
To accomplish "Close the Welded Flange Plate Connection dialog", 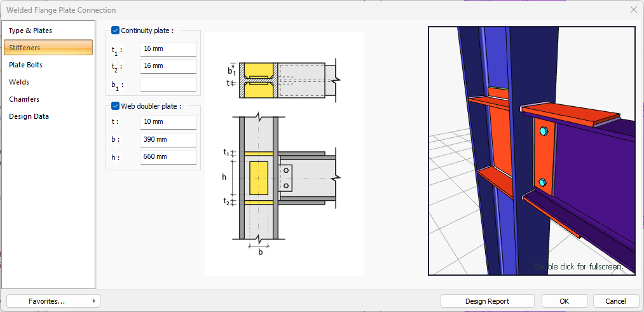I will (634, 10).
